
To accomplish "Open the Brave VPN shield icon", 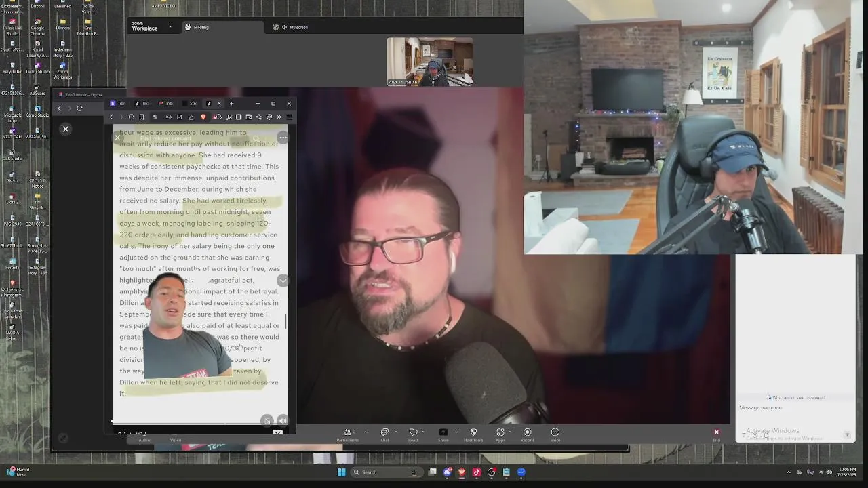I will click(269, 117).
